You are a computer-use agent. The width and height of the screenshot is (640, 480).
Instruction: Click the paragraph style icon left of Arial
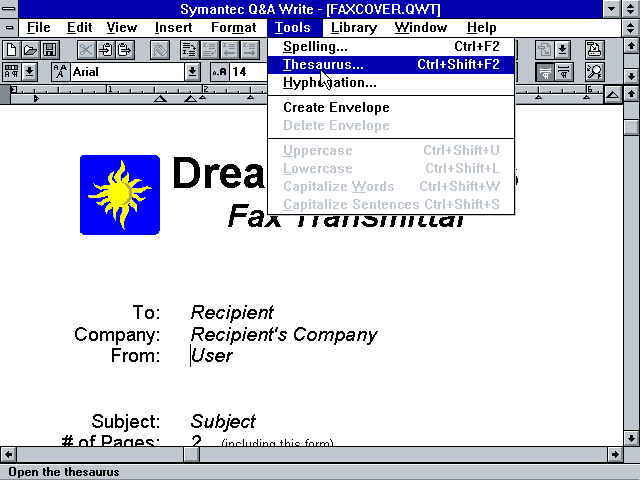click(x=11, y=72)
